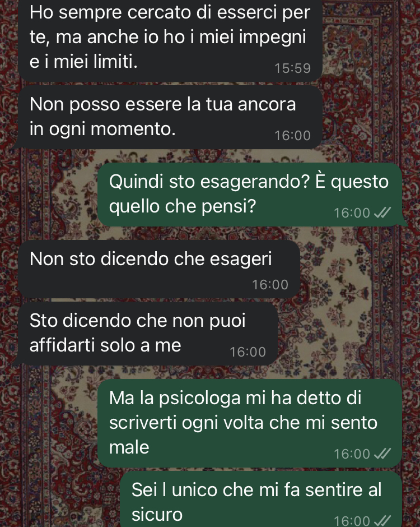420x527 pixels.
Task: Tap the 16:00 timestamp under 'Non sto dicendo'
Action: click(x=270, y=285)
